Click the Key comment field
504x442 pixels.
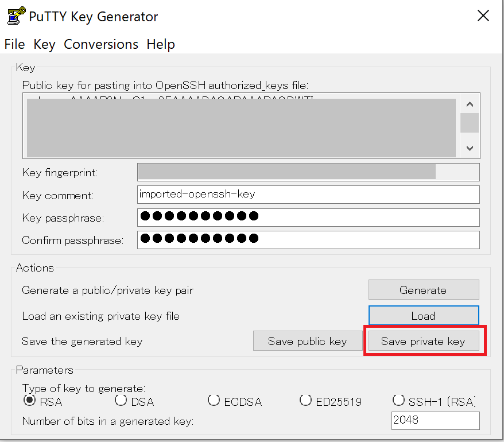[308, 195]
